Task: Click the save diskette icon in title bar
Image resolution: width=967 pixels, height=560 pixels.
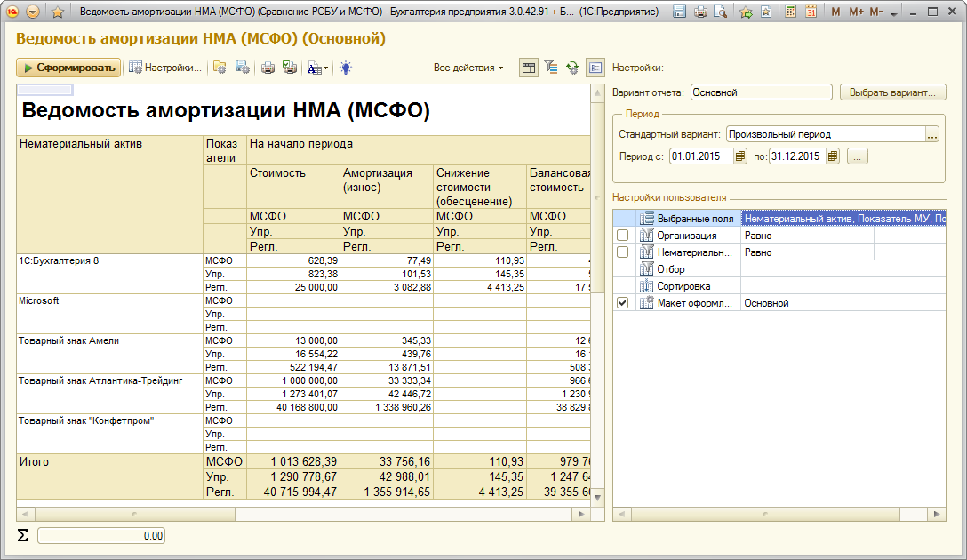Action: coord(679,12)
